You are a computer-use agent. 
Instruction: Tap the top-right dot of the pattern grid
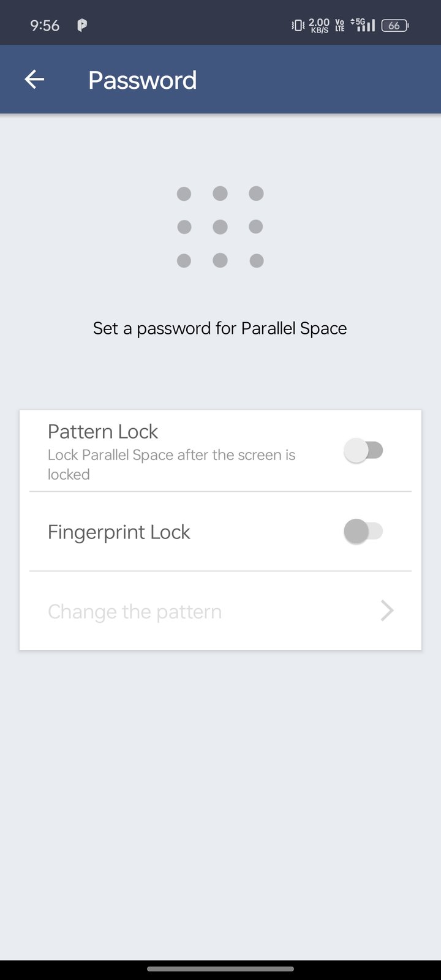point(256,194)
